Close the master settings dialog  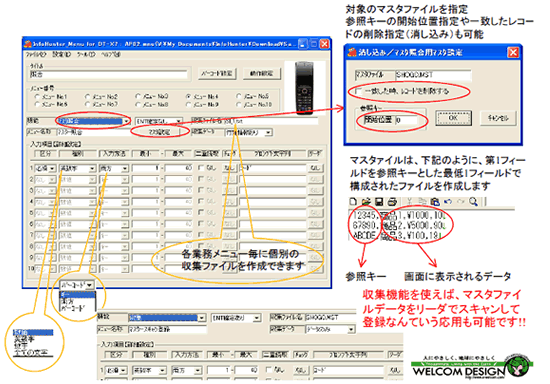(513, 53)
